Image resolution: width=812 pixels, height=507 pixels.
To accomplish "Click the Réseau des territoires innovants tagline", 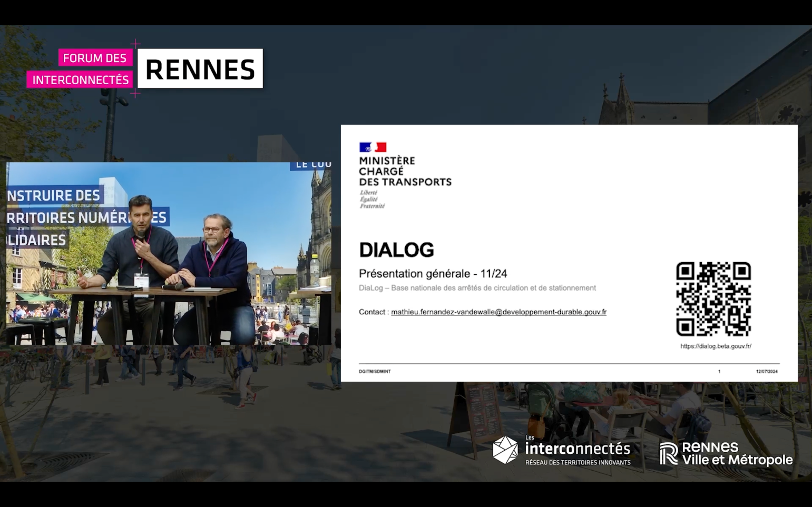I will tap(578, 462).
